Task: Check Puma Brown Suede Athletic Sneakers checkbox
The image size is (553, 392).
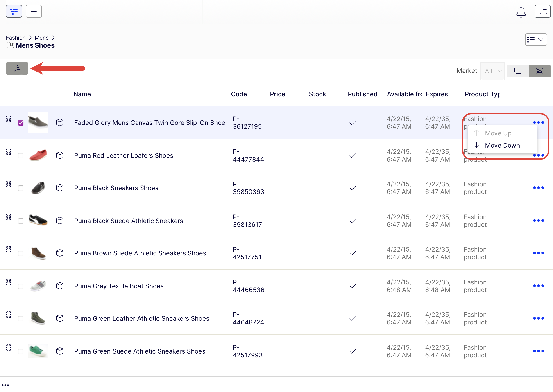Action: tap(21, 253)
